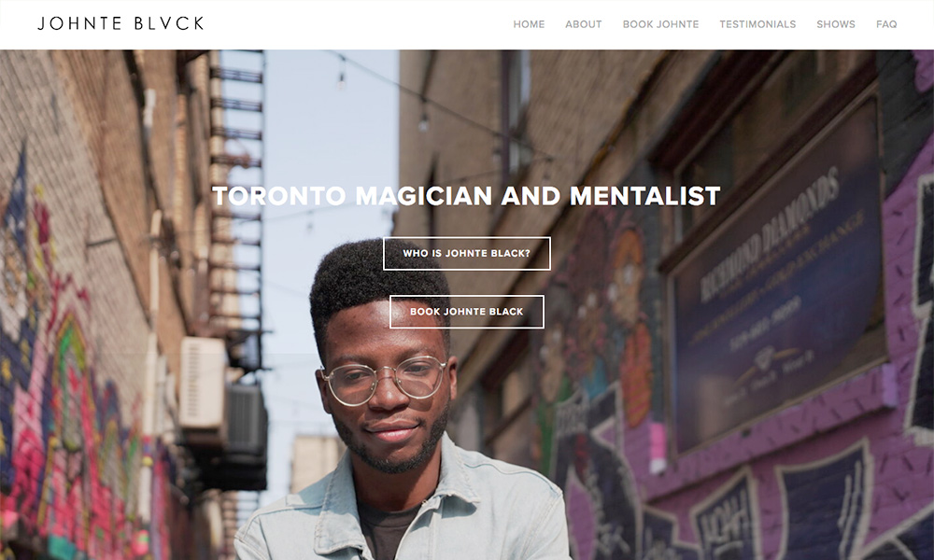
Task: Visit the FAQ nav link
Action: 886,24
